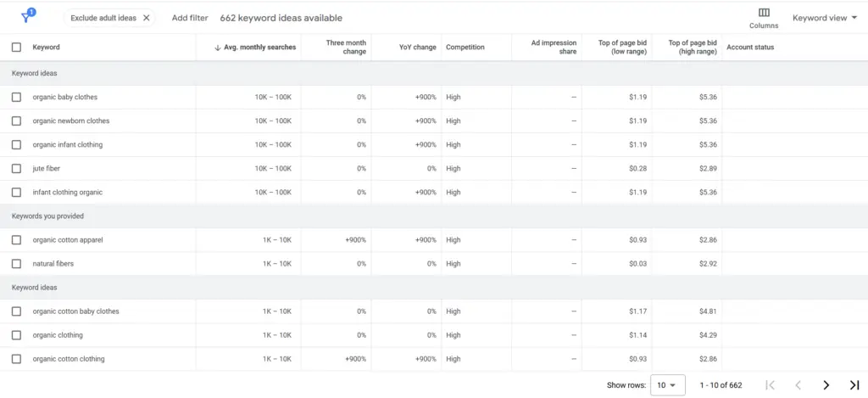Sort by Top of page bid high range
Screen dimensions: 868x398
pos(693,48)
